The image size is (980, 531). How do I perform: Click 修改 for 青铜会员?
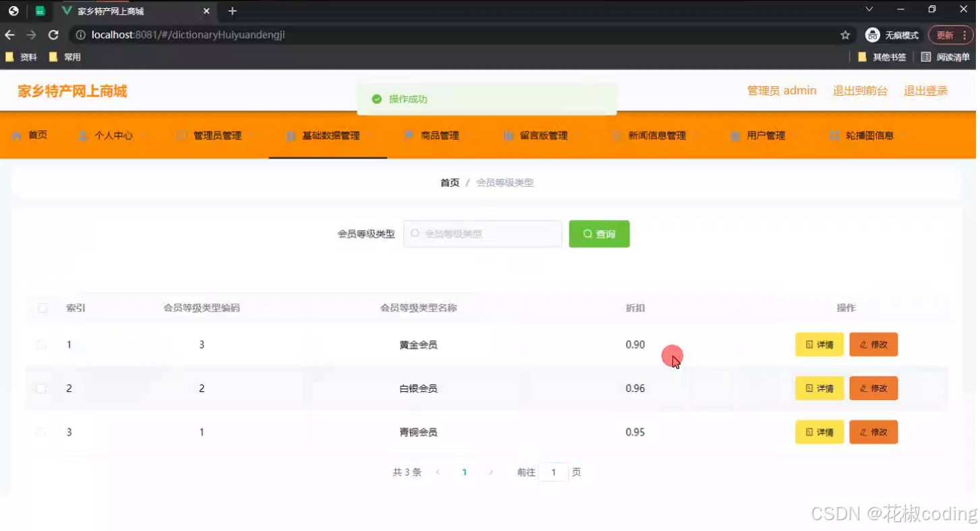[873, 432]
